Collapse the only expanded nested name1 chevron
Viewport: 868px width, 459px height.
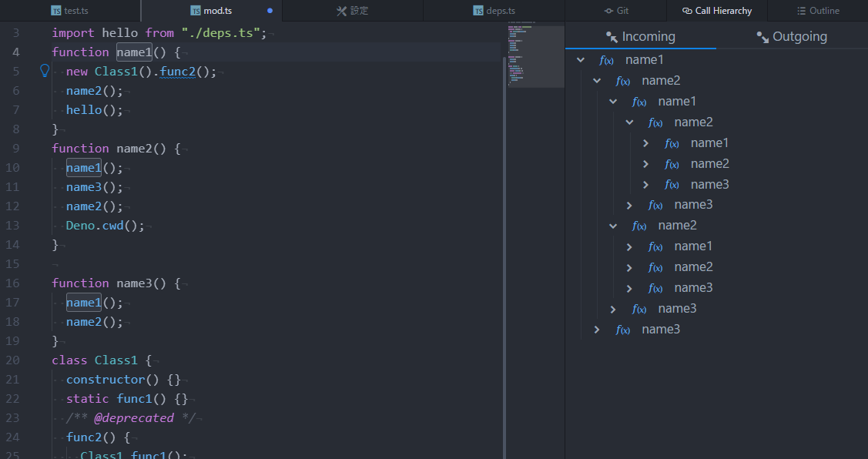point(613,102)
